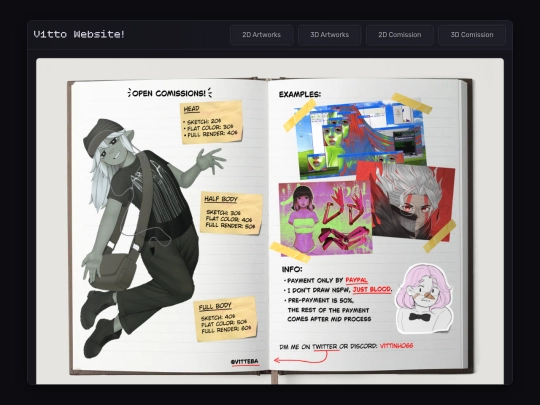Click the Half Body pricing sticky note

tap(231, 213)
